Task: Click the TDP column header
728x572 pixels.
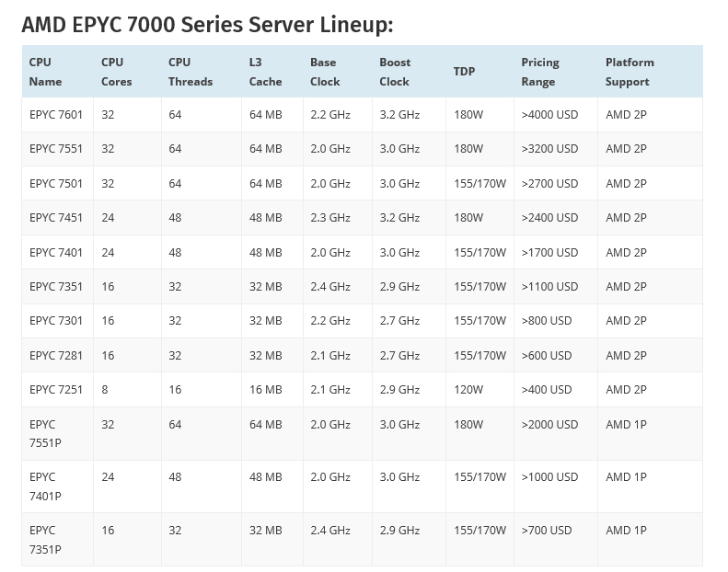Action: pyautogui.click(x=465, y=72)
